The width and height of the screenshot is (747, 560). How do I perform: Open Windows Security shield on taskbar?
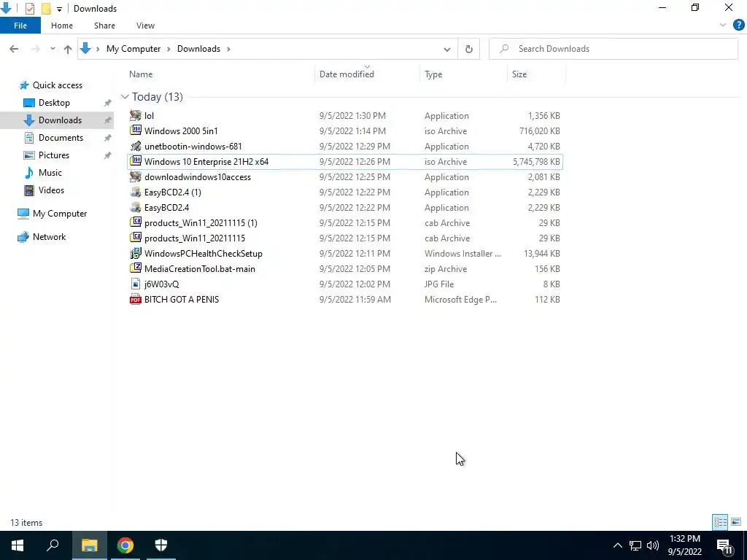[x=161, y=545]
